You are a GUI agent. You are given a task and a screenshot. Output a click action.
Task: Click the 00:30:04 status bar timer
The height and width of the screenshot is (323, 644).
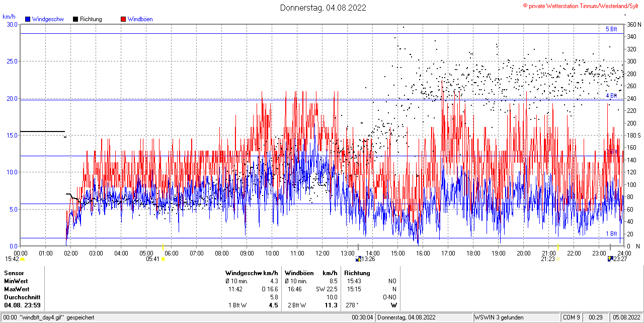pos(362,318)
